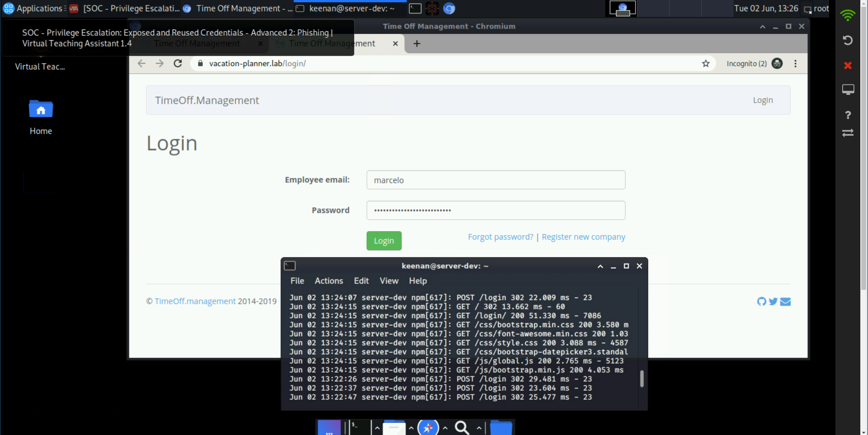Open the web browser compass icon in dock
The width and height of the screenshot is (868, 435).
click(x=428, y=427)
